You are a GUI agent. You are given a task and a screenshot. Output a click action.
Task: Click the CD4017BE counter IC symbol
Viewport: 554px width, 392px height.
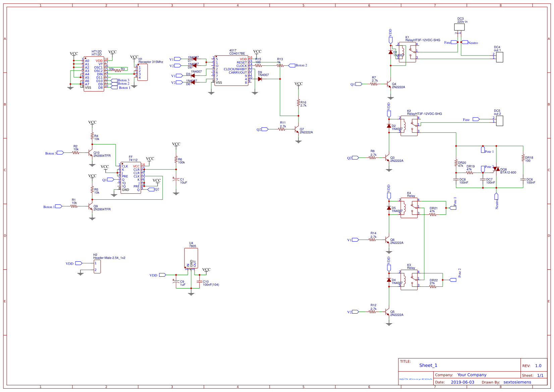click(x=231, y=70)
